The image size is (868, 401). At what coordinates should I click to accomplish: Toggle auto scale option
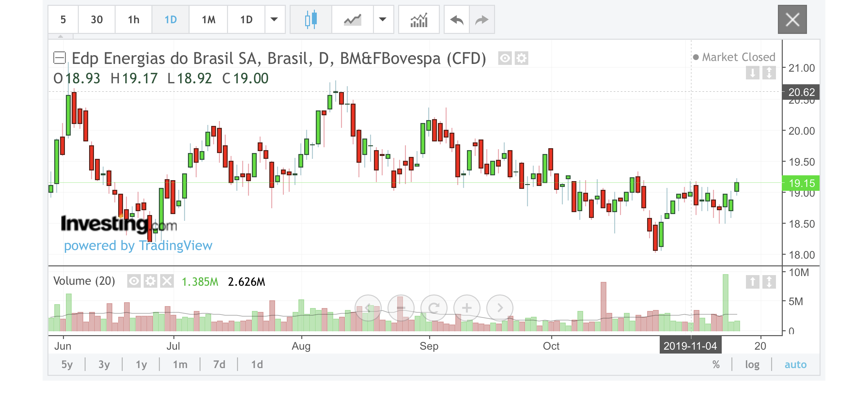(x=795, y=364)
